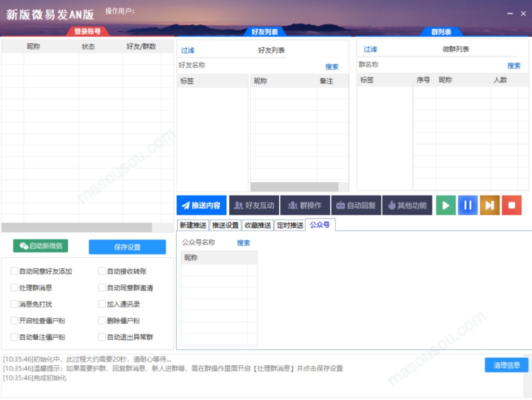
Task: Click the red stop button
Action: pyautogui.click(x=511, y=205)
